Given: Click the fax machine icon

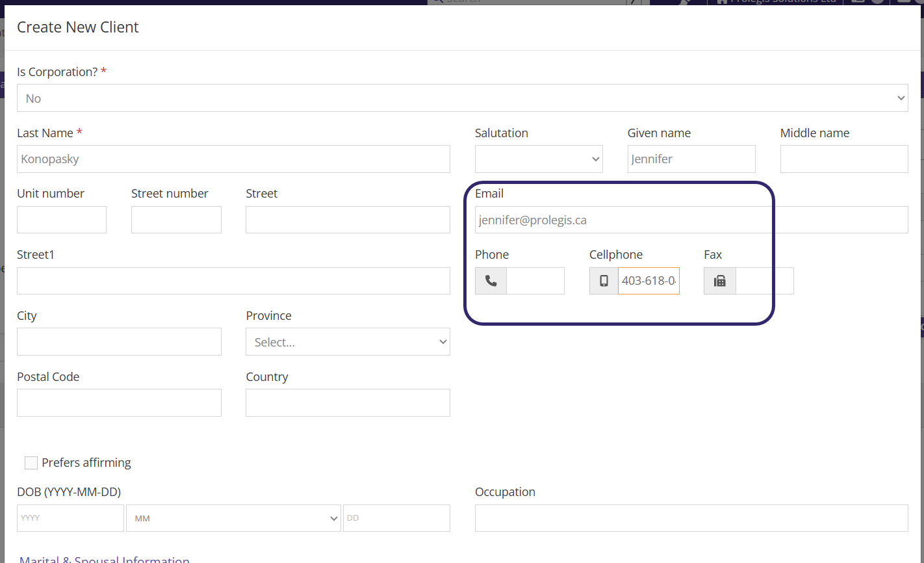Looking at the screenshot, I should click(719, 281).
